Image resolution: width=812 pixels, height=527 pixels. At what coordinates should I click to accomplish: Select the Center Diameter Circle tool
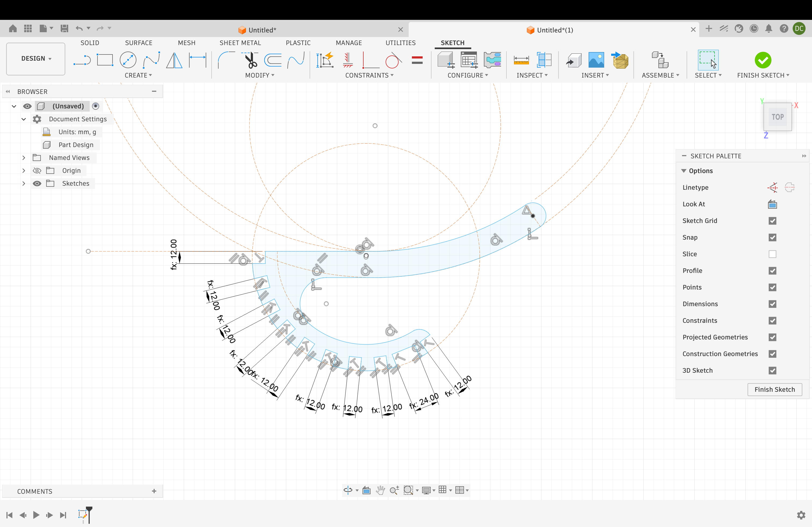pos(128,60)
